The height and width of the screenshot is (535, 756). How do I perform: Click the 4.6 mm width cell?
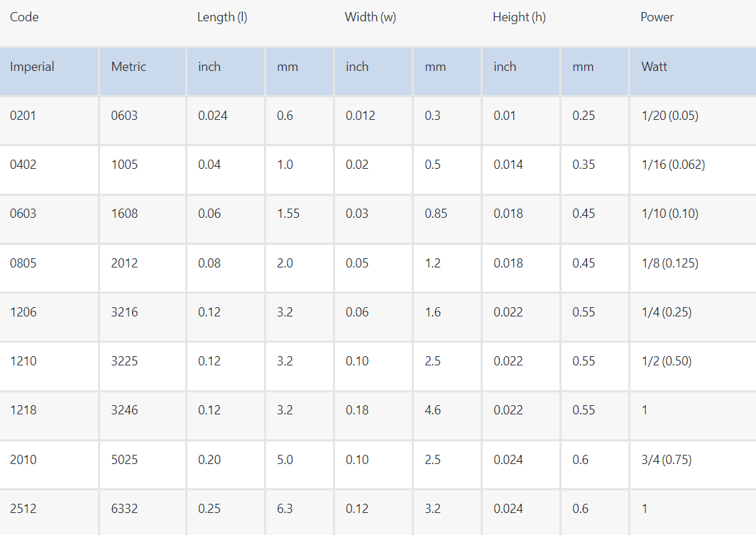click(433, 410)
